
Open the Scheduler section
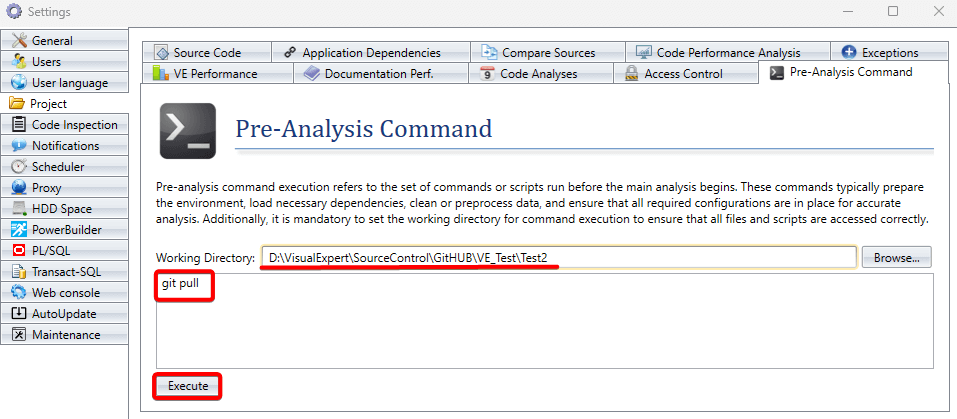tap(64, 167)
